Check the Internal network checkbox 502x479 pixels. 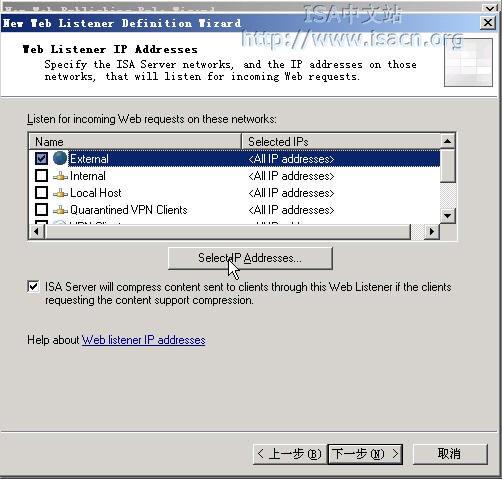click(x=41, y=176)
